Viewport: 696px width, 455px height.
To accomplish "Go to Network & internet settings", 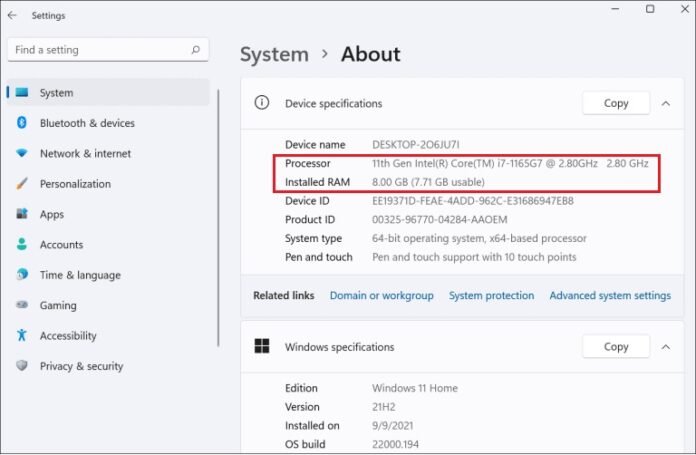I will pos(108,153).
